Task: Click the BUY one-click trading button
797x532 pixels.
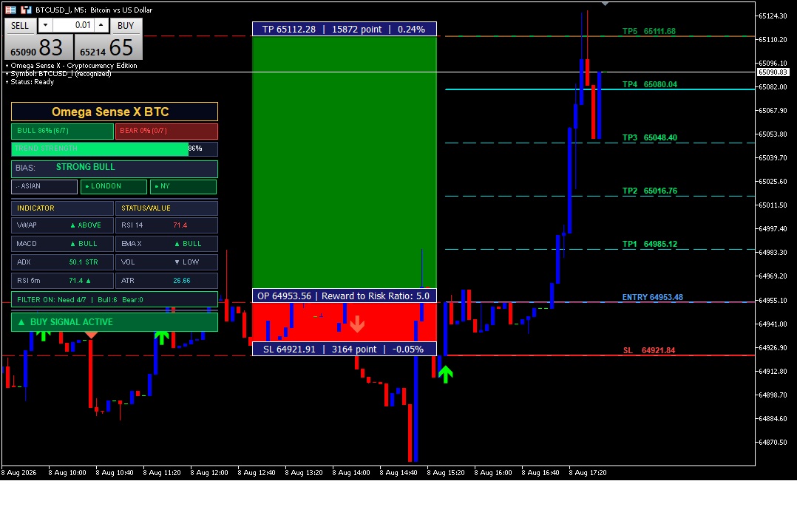Action: [126, 25]
